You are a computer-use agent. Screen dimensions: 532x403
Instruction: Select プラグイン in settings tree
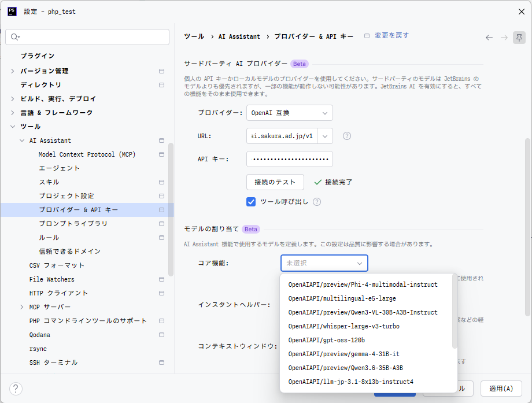point(38,56)
